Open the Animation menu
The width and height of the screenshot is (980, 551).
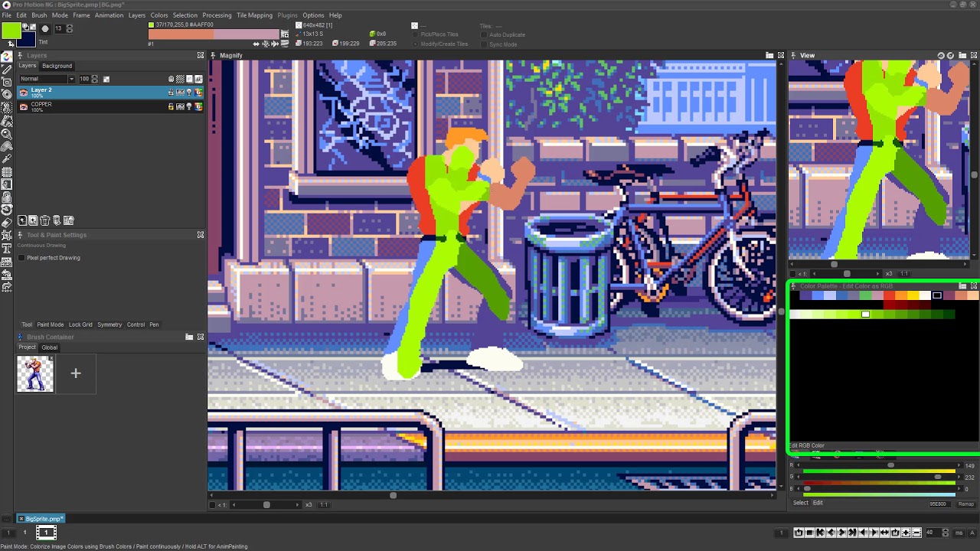tap(109, 15)
